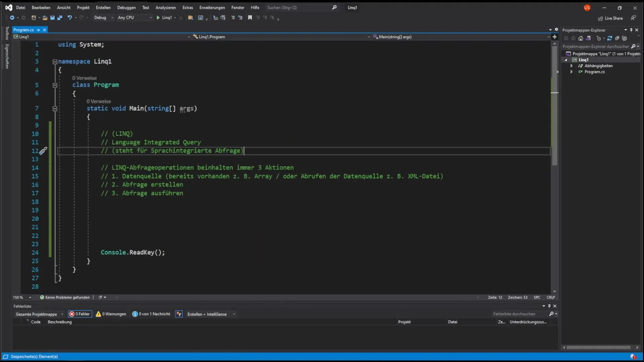Screen dimensions: 644x362
Task: Click in Projektmappen-Explorer durchsuchen field
Action: [x=596, y=47]
